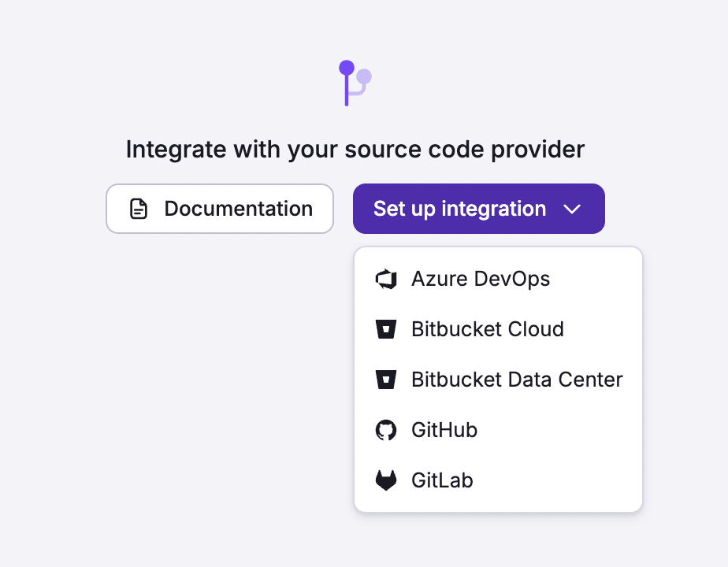Select Bitbucket Data Center from the provider menu
Viewport: 728px width, 567px height.
(x=516, y=380)
